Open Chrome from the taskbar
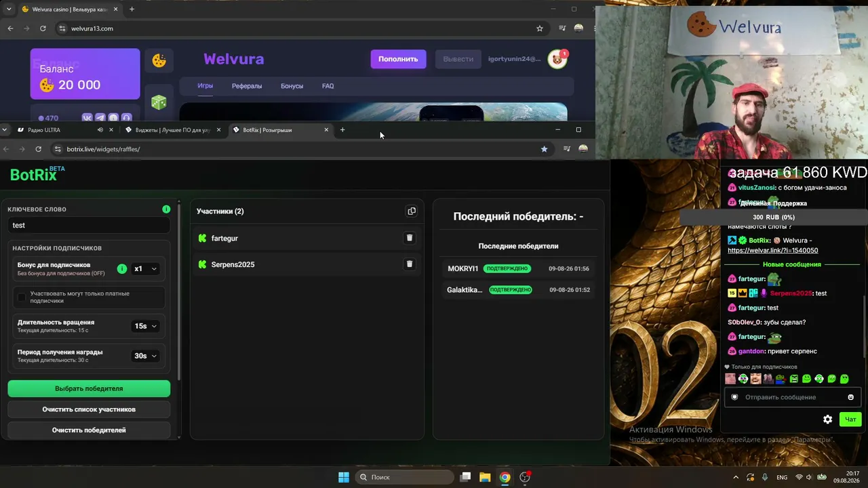This screenshot has height=488, width=868. pos(505,477)
